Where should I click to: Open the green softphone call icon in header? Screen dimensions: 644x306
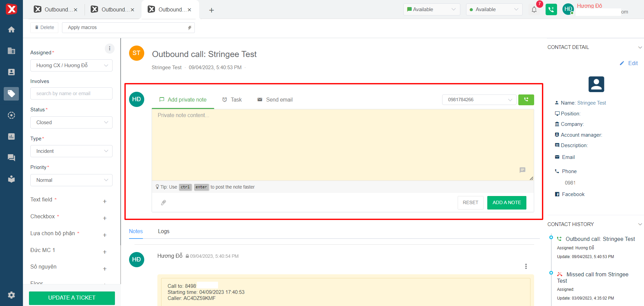(551, 9)
